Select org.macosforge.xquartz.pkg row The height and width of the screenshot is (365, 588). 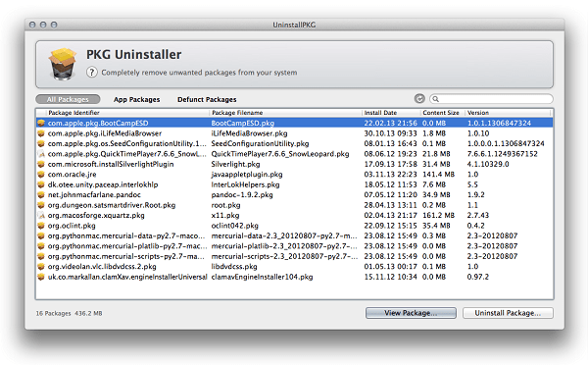point(295,215)
